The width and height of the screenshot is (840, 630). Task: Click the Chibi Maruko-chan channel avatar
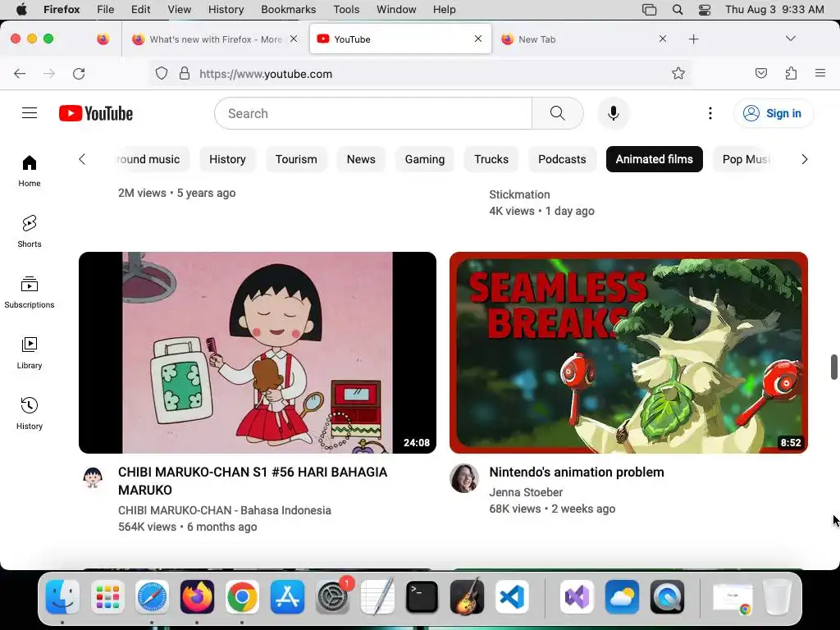93,477
